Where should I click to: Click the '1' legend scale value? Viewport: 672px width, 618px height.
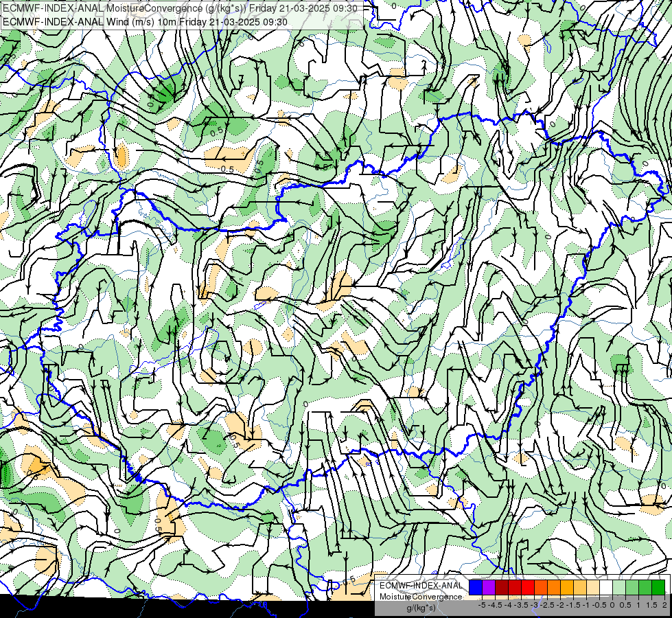[638, 605]
